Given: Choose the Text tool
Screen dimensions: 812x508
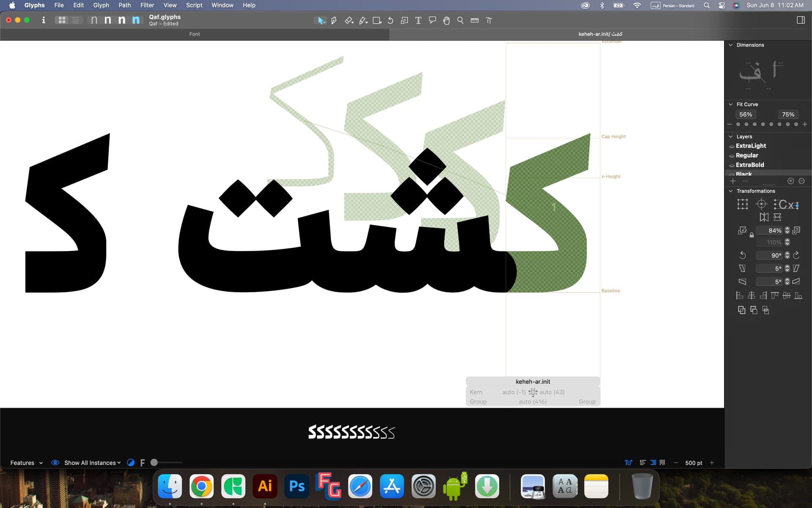Looking at the screenshot, I should pos(418,20).
